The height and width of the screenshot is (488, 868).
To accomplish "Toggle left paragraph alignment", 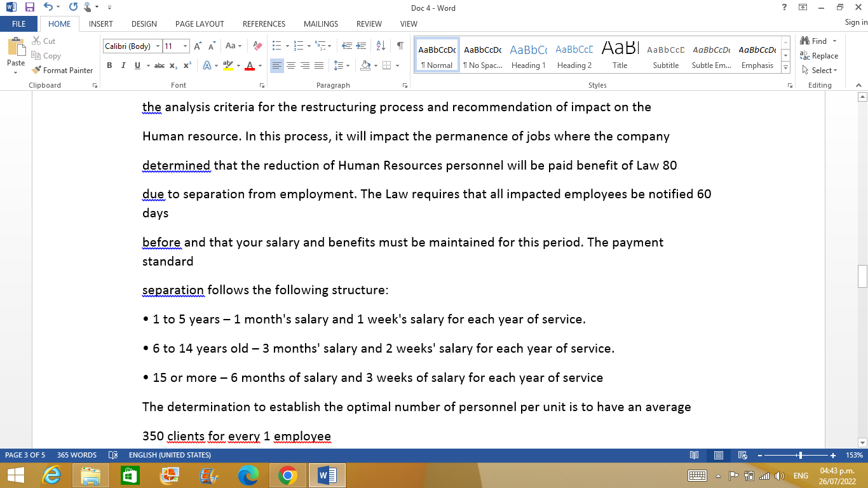I will pos(277,65).
